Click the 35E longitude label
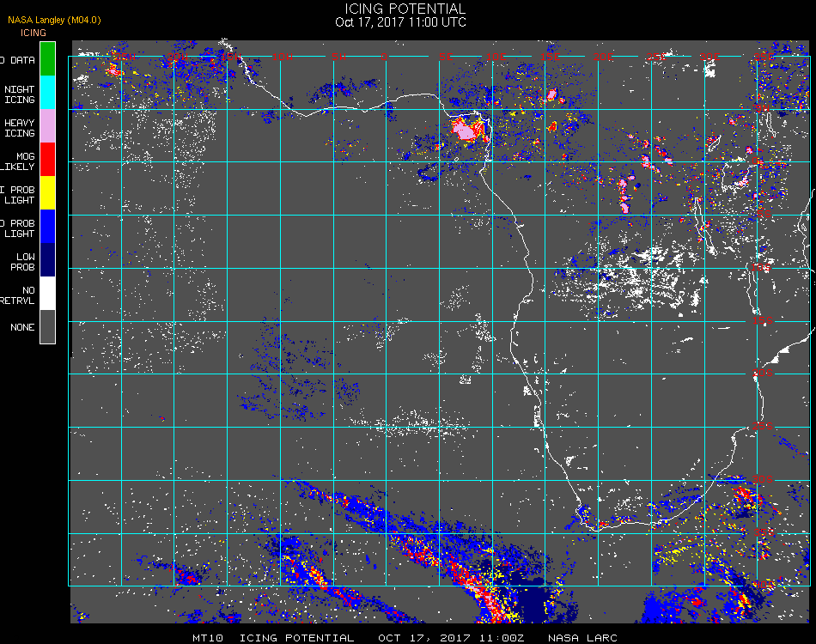 pos(764,57)
